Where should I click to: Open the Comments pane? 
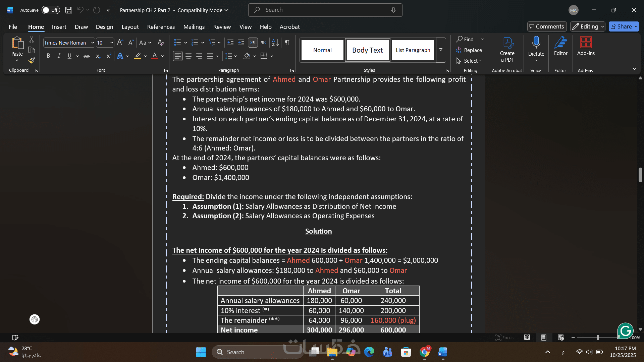click(x=547, y=26)
